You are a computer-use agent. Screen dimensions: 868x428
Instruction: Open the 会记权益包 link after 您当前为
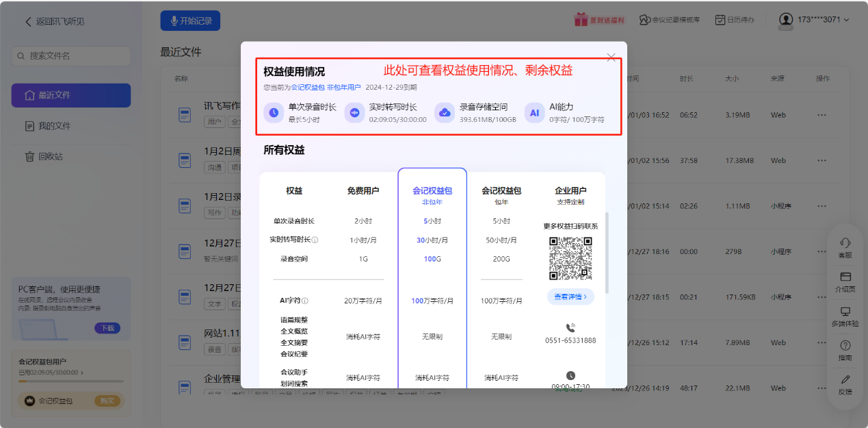308,87
